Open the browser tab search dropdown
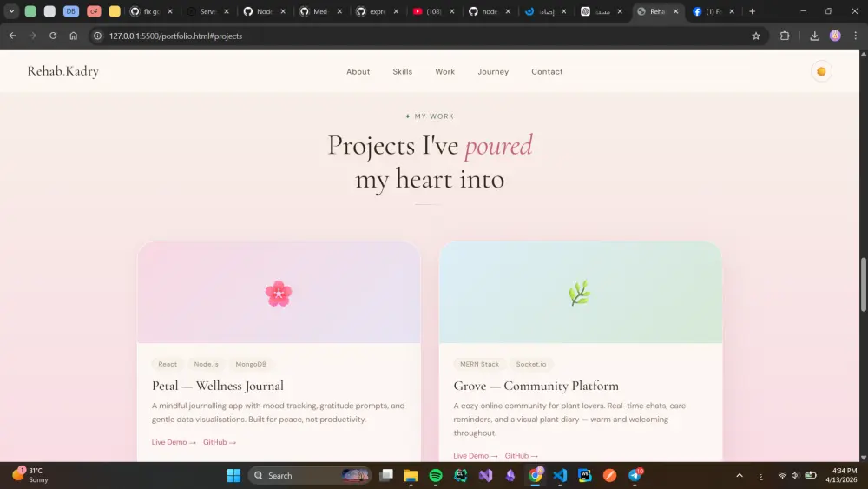Screen dimensions: 868x489 (11, 11)
